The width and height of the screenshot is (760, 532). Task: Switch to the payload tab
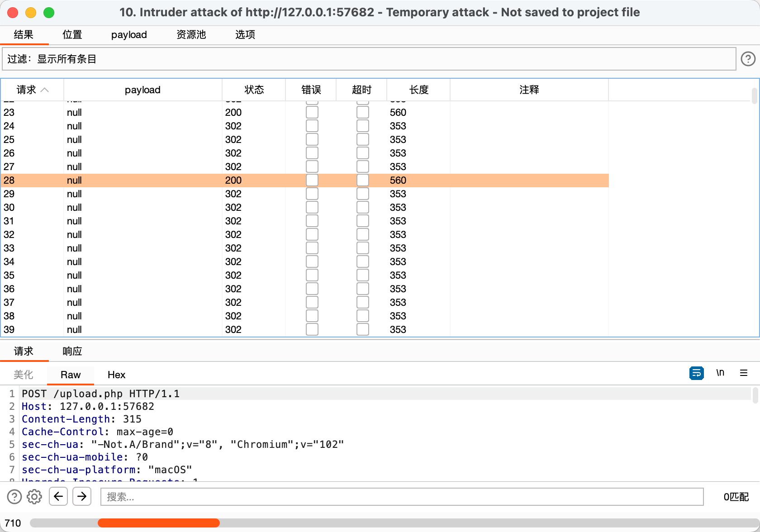coord(129,35)
